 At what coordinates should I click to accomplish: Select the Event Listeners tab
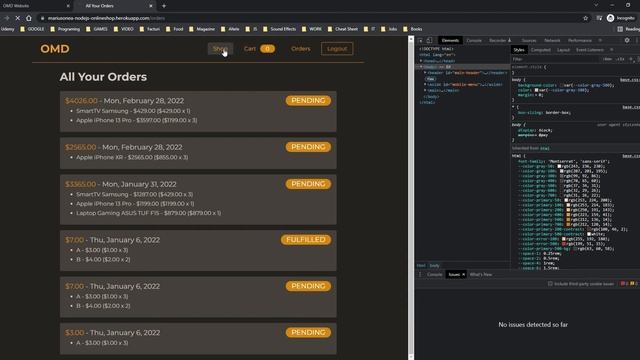click(590, 50)
